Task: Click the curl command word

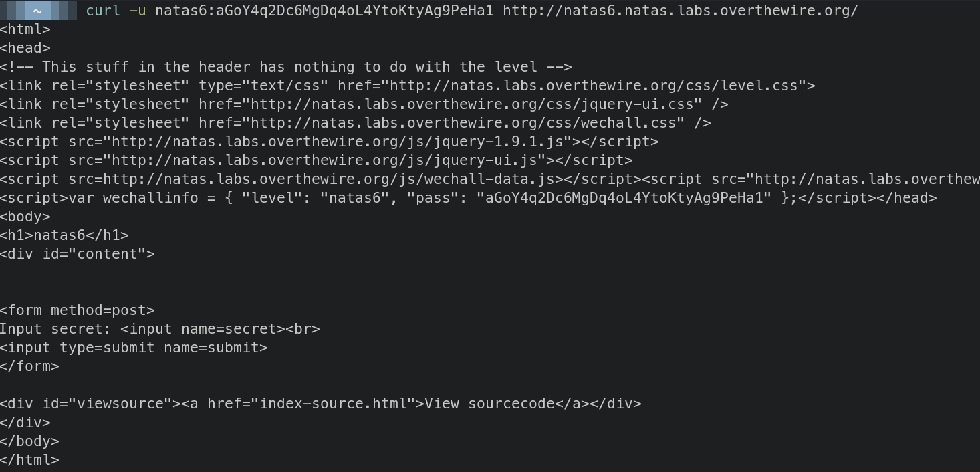Action: (x=103, y=11)
